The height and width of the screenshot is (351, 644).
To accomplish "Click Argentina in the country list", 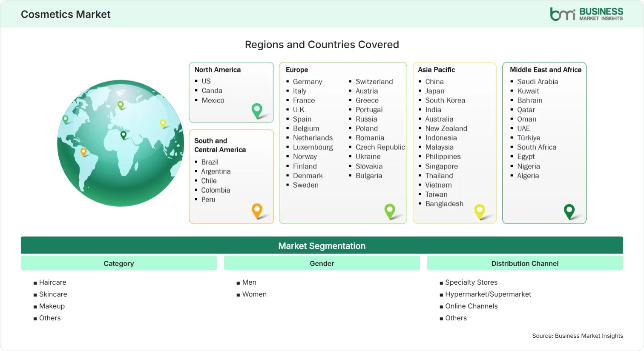I will tap(216, 171).
